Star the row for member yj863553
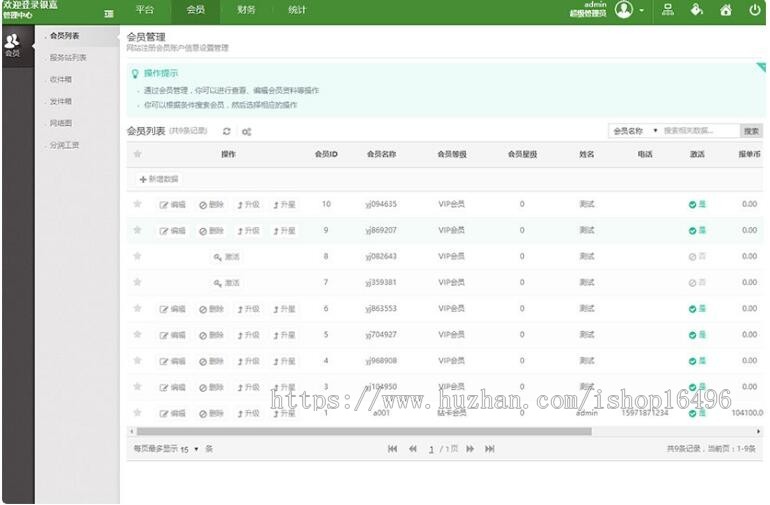The height and width of the screenshot is (505, 770). tap(138, 308)
